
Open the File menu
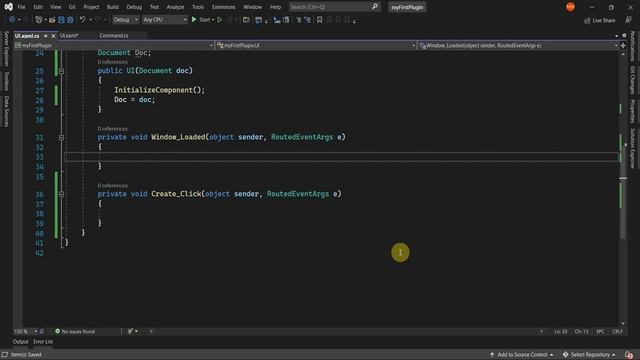click(x=21, y=7)
